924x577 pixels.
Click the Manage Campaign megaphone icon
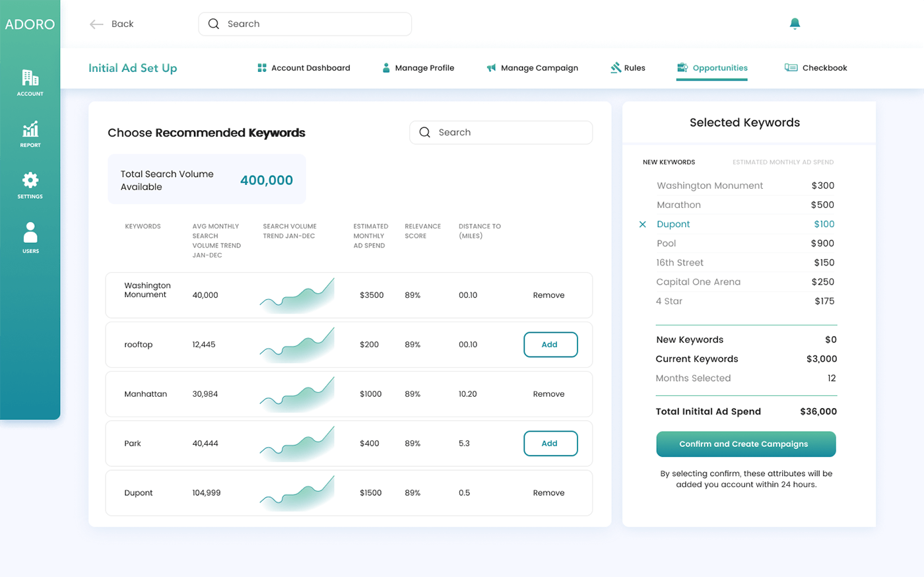tap(491, 68)
